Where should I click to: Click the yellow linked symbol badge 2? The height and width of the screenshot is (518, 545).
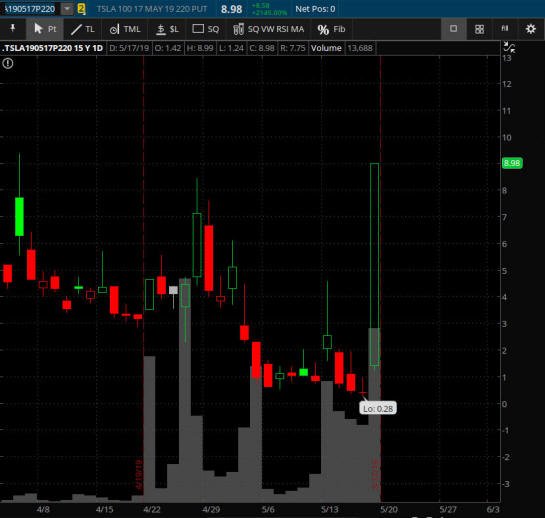[81, 9]
